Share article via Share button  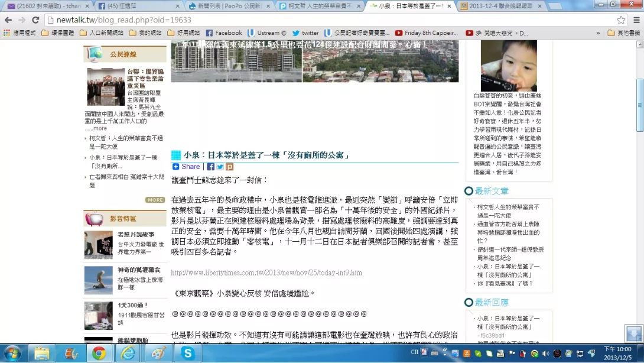tap(186, 167)
